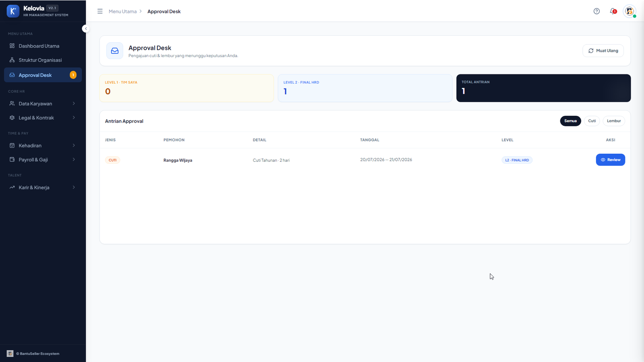The width and height of the screenshot is (644, 362).
Task: Click the Dashboard Utama grid icon
Action: (12, 46)
